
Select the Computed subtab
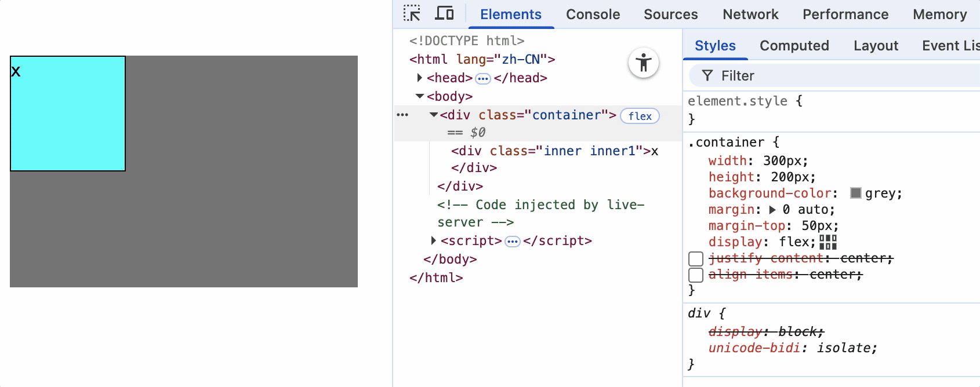pos(794,46)
